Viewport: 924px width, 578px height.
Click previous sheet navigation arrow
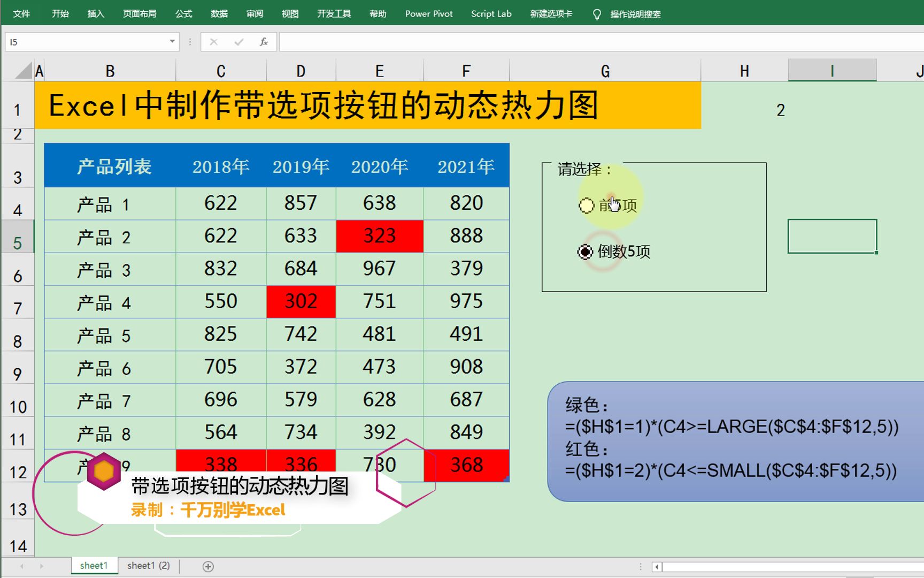[22, 566]
